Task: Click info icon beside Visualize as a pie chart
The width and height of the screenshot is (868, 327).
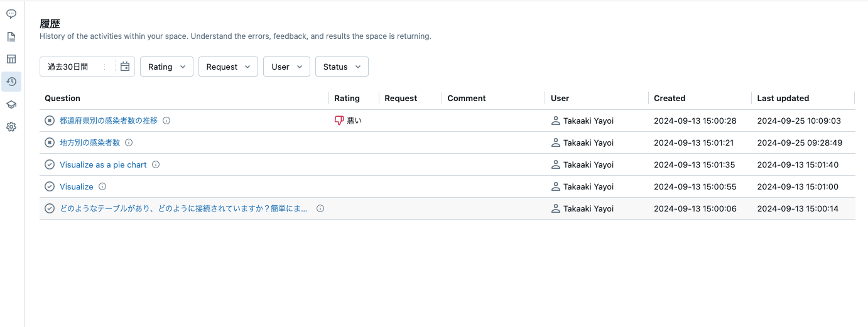Action: [x=156, y=164]
